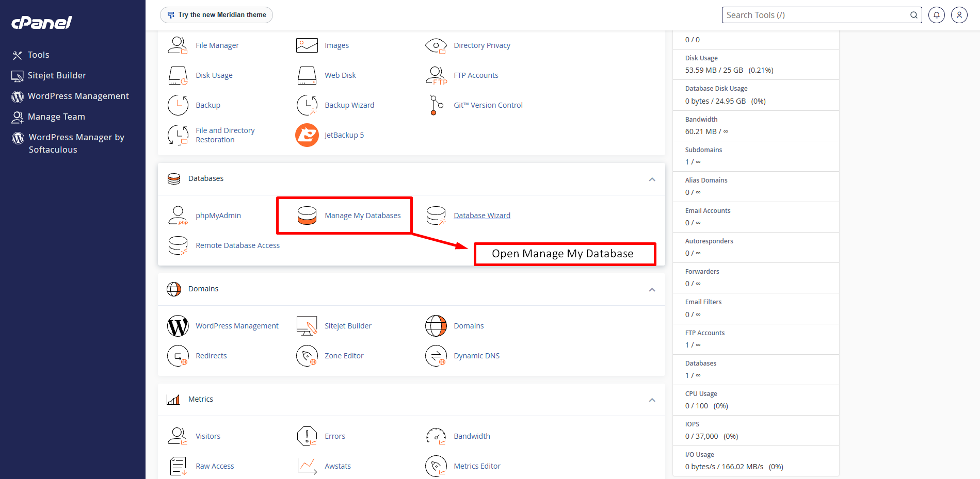Open the Manage My Databases link

[363, 216]
